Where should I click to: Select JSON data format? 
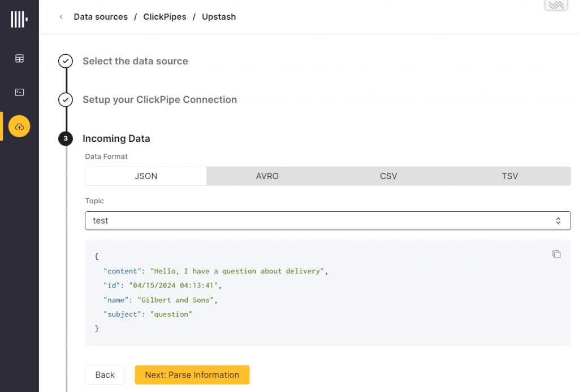pos(146,176)
